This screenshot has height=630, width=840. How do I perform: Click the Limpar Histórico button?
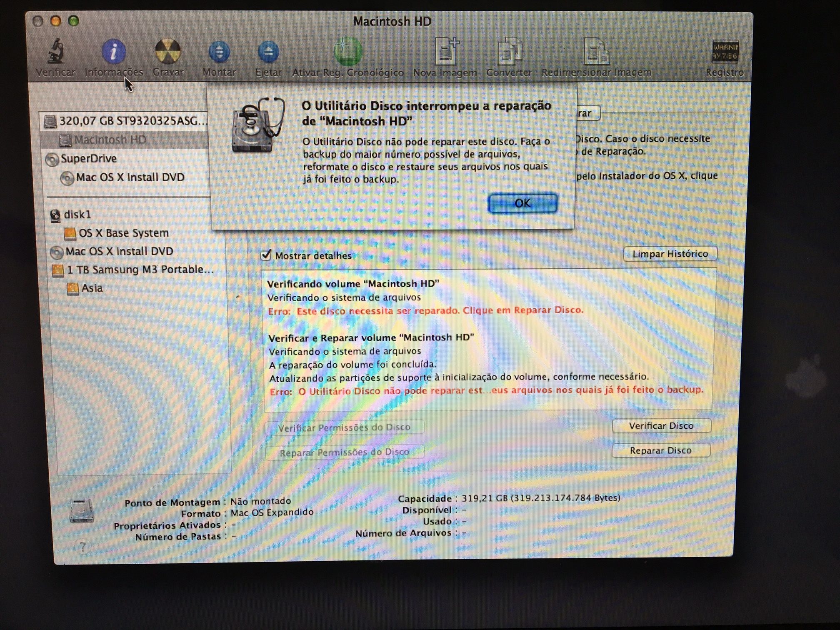click(x=670, y=254)
